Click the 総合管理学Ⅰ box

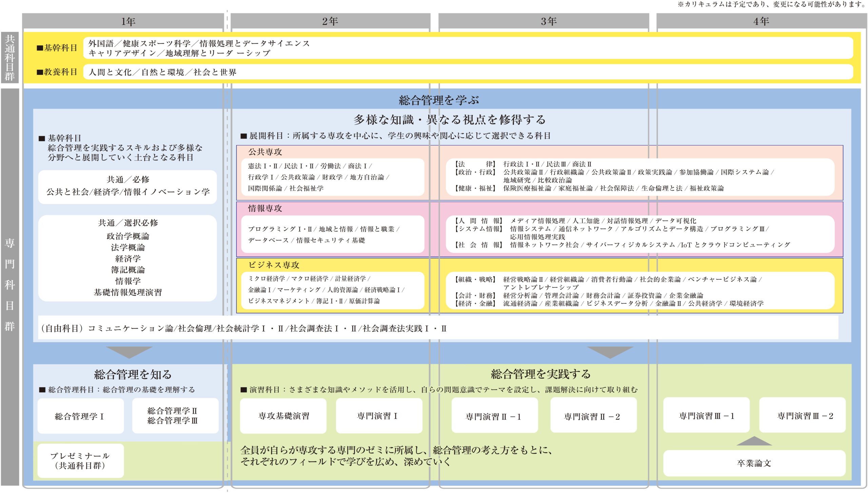coord(81,416)
